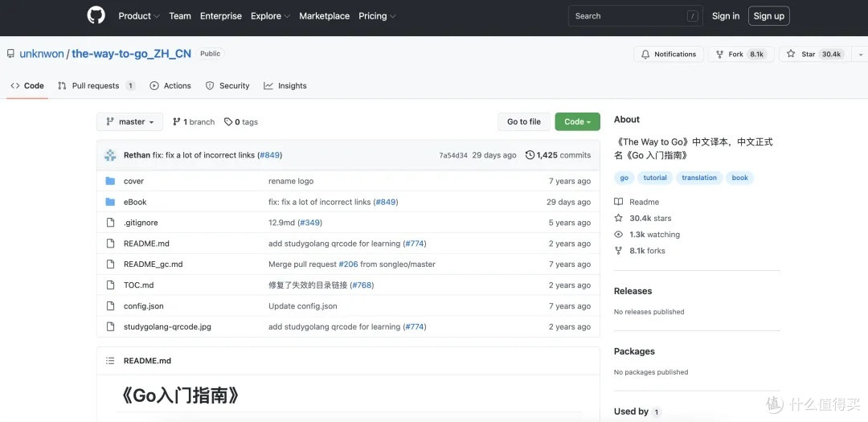The width and height of the screenshot is (868, 422).
Task: Switch to the Pull requests tab
Action: click(x=96, y=86)
